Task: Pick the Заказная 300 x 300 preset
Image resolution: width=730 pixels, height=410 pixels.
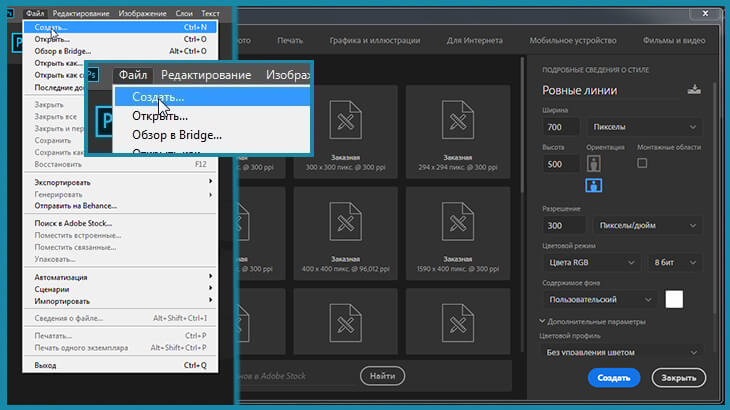Action: tap(345, 132)
